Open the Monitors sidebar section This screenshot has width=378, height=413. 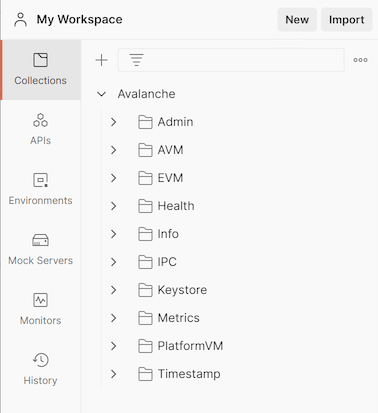[x=40, y=310]
